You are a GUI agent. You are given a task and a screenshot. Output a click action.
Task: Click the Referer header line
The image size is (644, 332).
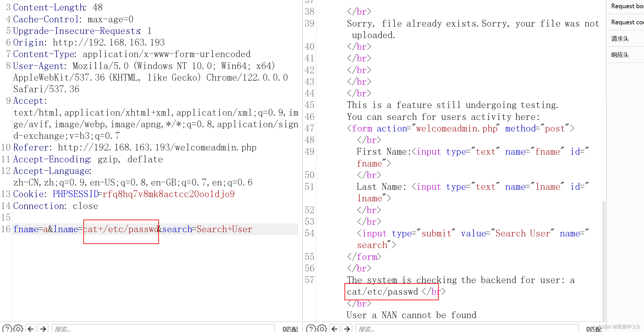(135, 147)
